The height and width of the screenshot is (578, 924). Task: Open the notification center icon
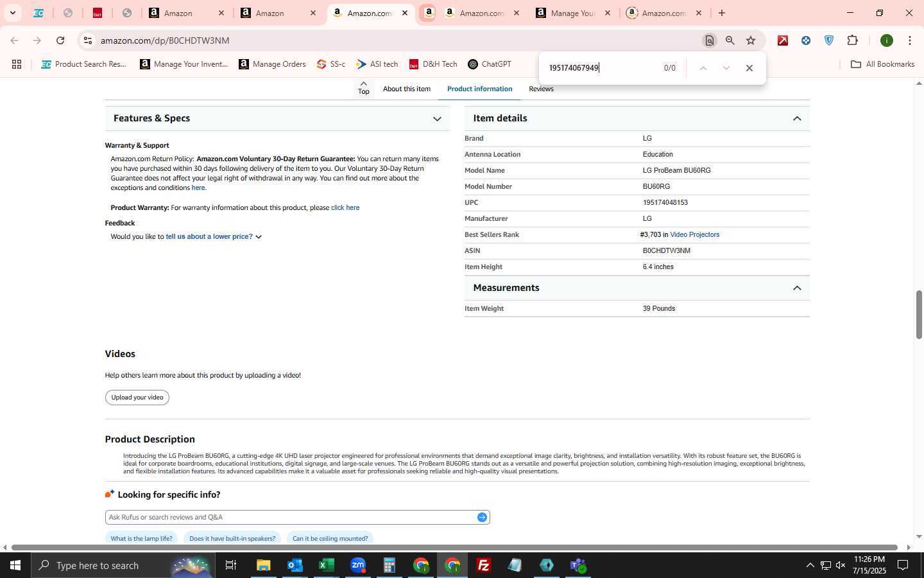[903, 565]
